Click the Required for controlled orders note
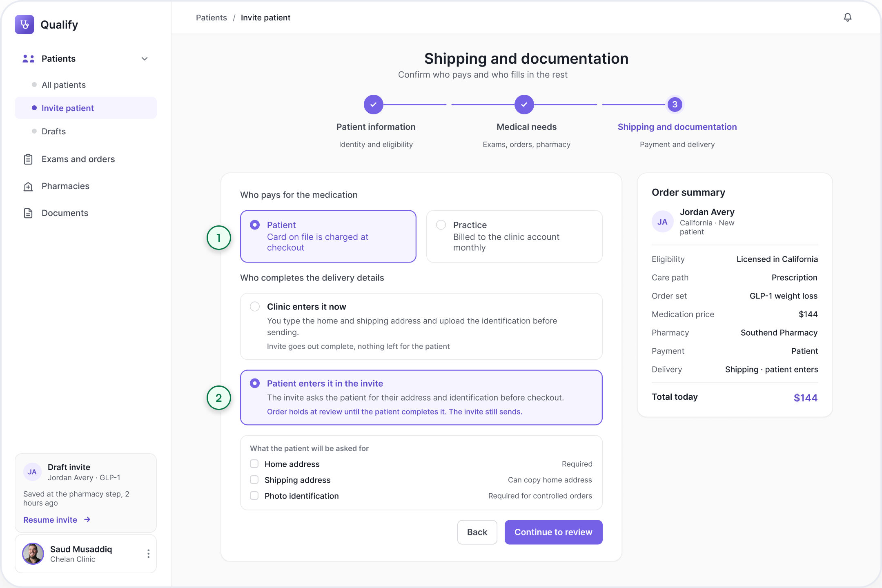Viewport: 882px width, 588px height. [x=540, y=496]
